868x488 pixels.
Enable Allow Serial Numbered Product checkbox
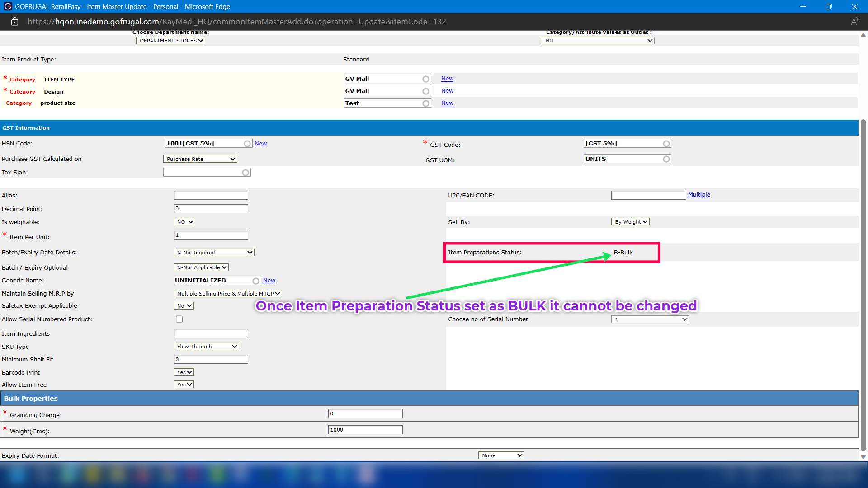(179, 319)
